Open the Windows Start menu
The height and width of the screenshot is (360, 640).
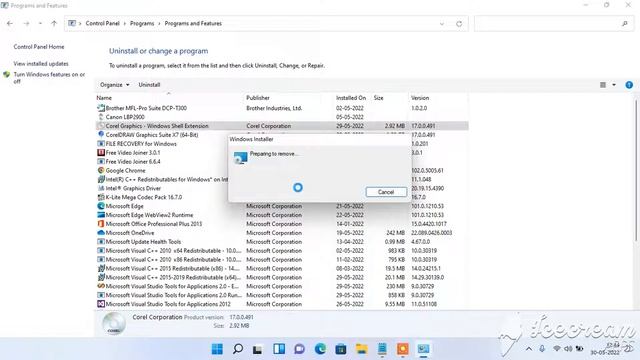coord(218,349)
